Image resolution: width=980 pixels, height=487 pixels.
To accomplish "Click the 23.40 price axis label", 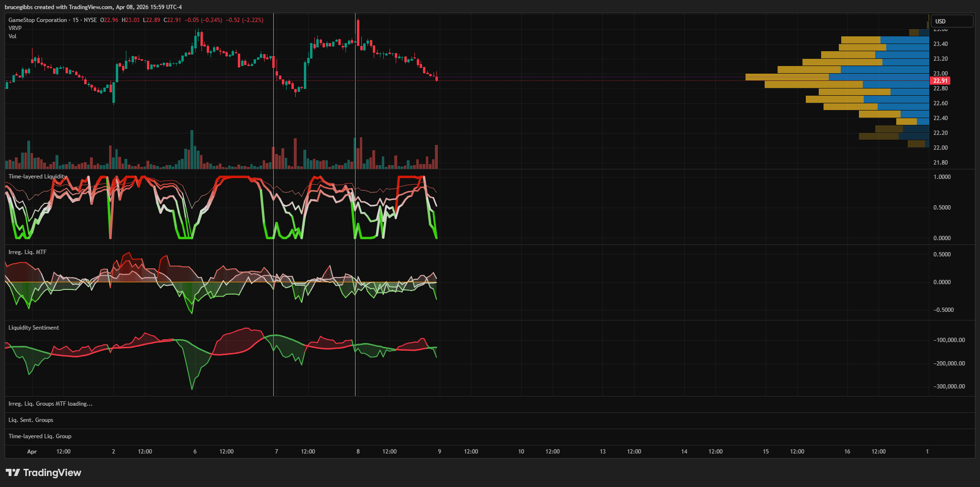I will [x=940, y=44].
